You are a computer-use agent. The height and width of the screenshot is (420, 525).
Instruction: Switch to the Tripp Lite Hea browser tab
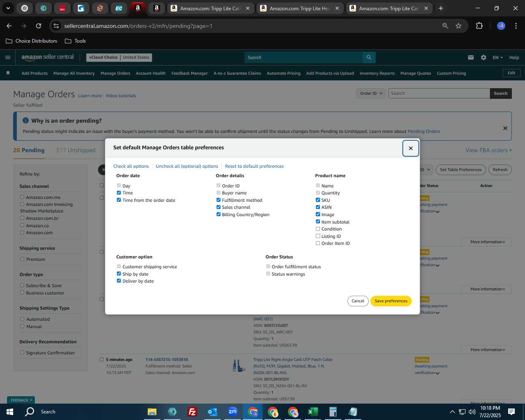pos(300,8)
